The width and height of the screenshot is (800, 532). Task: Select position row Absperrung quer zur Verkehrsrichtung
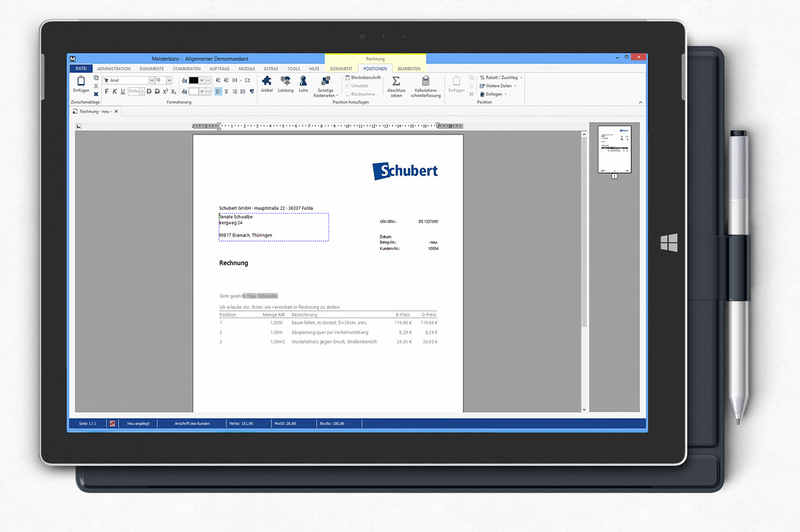(328, 333)
